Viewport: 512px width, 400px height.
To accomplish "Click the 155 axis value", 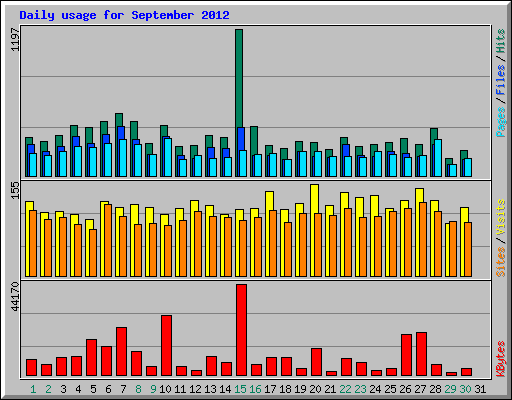I will (15, 190).
